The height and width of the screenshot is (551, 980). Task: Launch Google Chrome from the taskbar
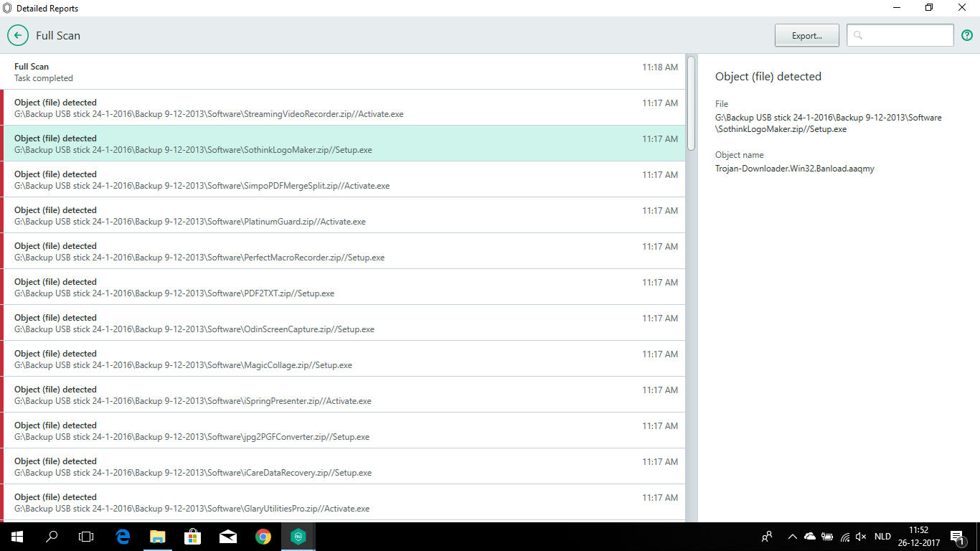tap(263, 536)
